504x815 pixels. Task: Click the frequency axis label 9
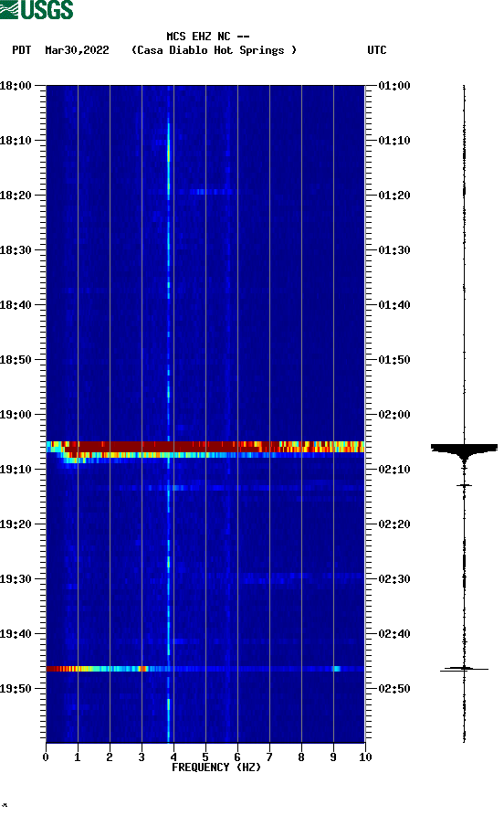click(x=333, y=757)
